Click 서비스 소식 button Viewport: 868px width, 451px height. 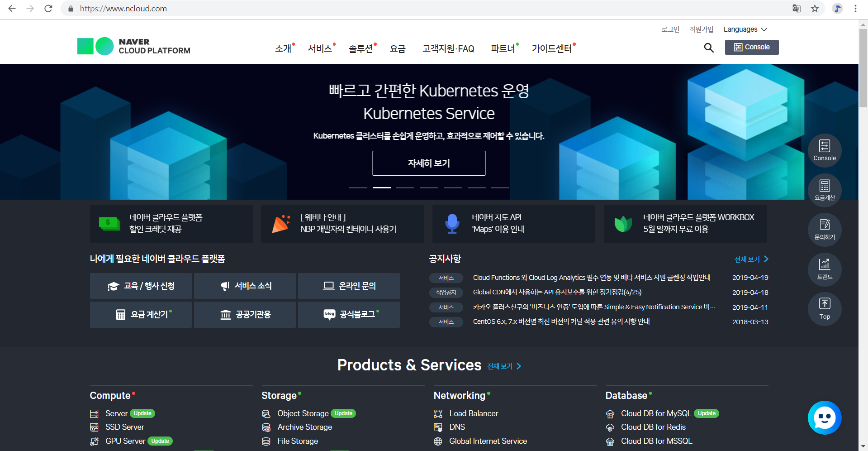coord(245,286)
